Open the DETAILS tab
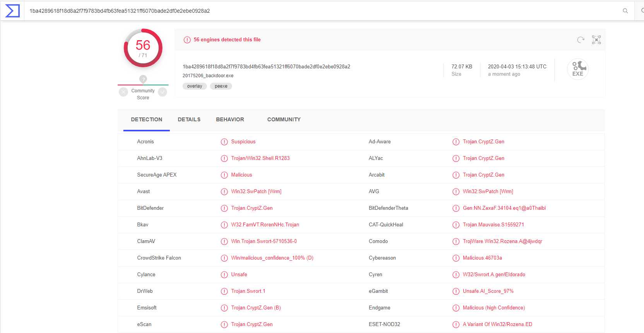The height and width of the screenshot is (333, 644). (189, 119)
